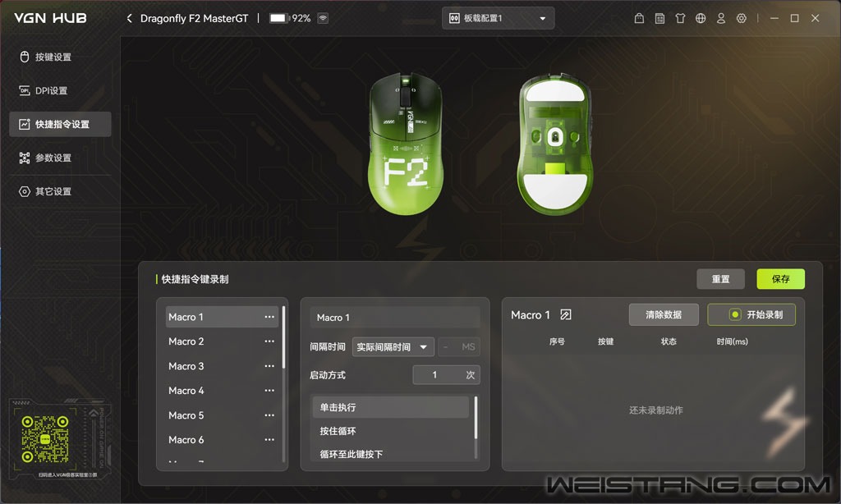841x504 pixels.
Task: Select Macro 1 in the macro list
Action: tap(222, 317)
